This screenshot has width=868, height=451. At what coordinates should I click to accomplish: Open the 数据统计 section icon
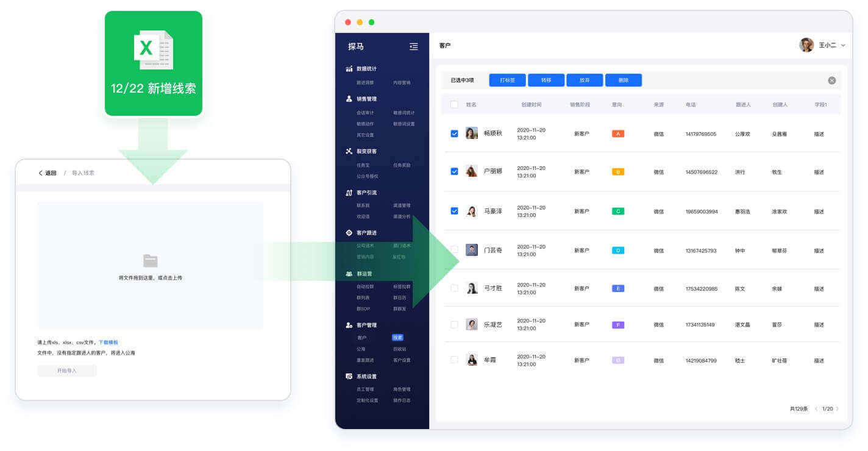coord(349,69)
